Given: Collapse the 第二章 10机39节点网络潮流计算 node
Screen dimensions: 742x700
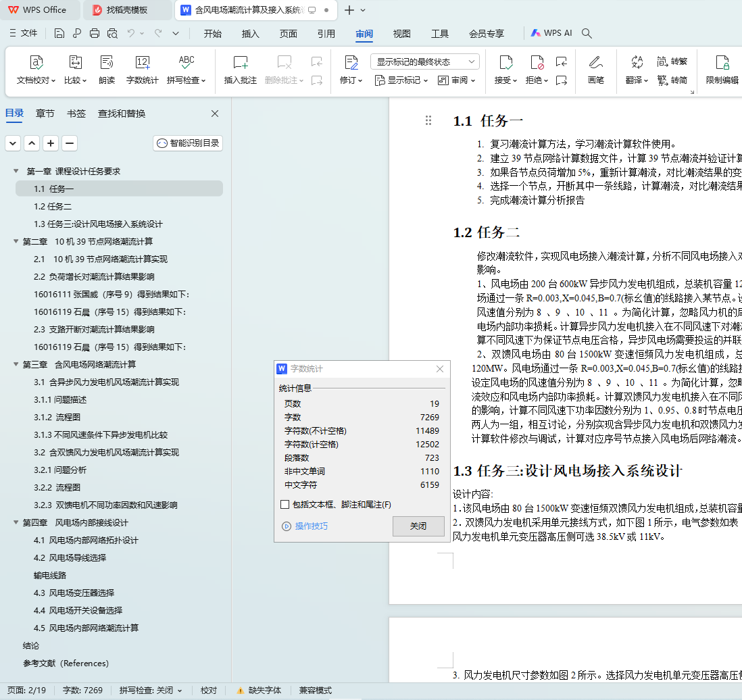Looking at the screenshot, I should pos(16,241).
